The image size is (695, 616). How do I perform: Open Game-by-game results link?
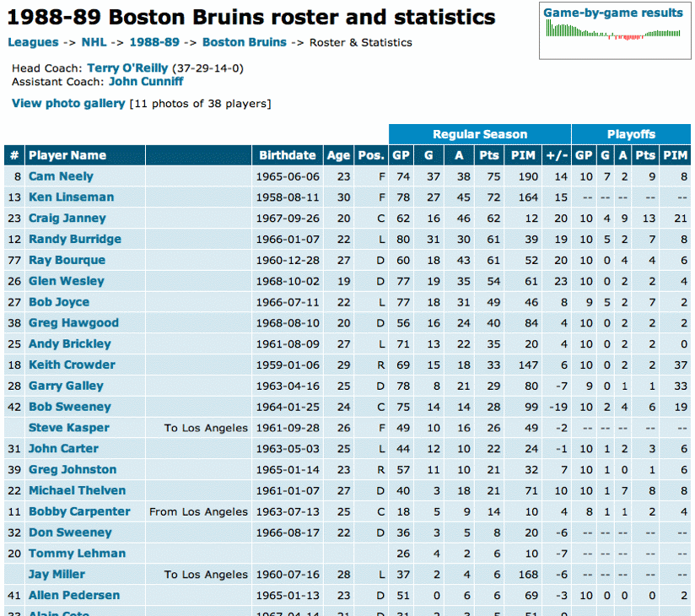(613, 13)
